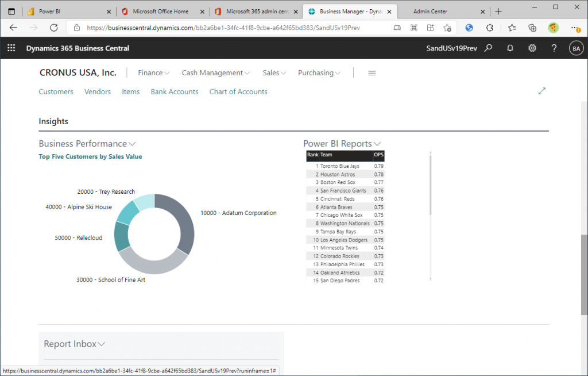Image resolution: width=588 pixels, height=376 pixels.
Task: Select the Los Angeles Dodgers row
Action: [x=345, y=240]
